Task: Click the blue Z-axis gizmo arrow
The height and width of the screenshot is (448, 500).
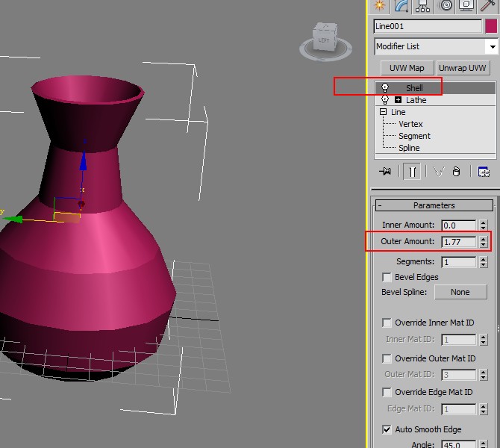Action: [84, 161]
